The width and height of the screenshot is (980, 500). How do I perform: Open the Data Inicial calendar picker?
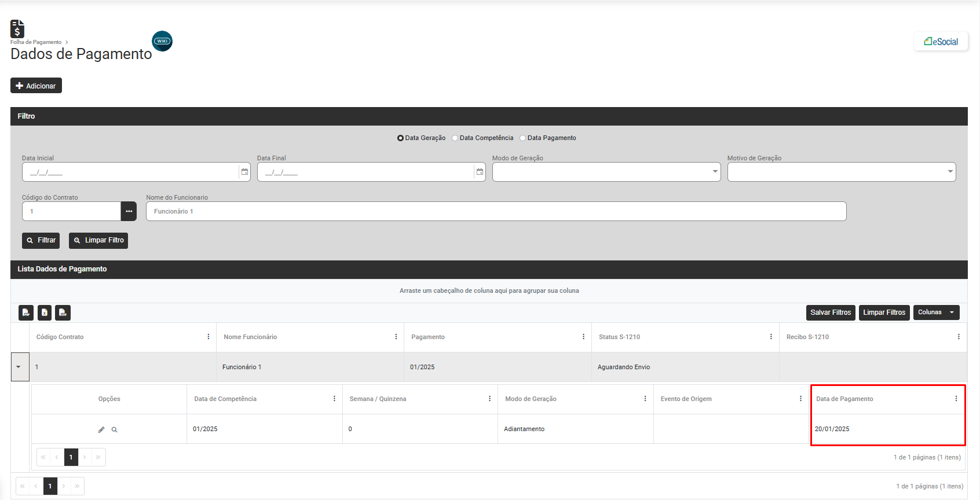pos(244,172)
